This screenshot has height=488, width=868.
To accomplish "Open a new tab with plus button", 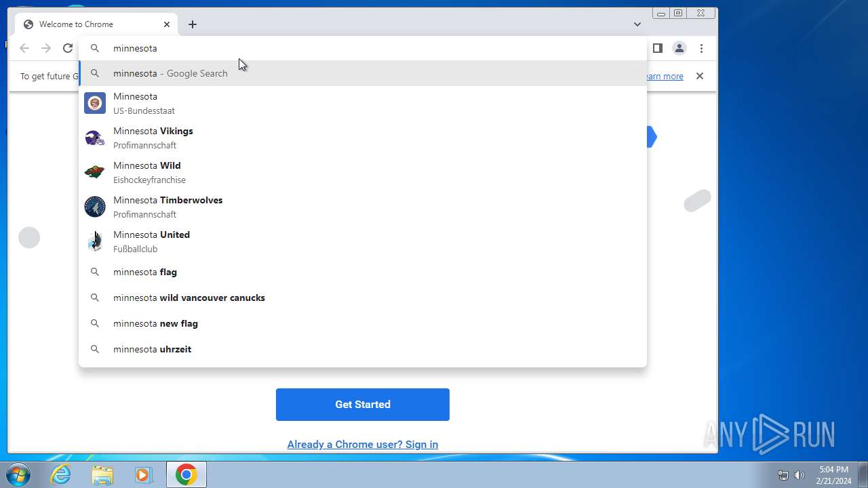I will pos(193,24).
